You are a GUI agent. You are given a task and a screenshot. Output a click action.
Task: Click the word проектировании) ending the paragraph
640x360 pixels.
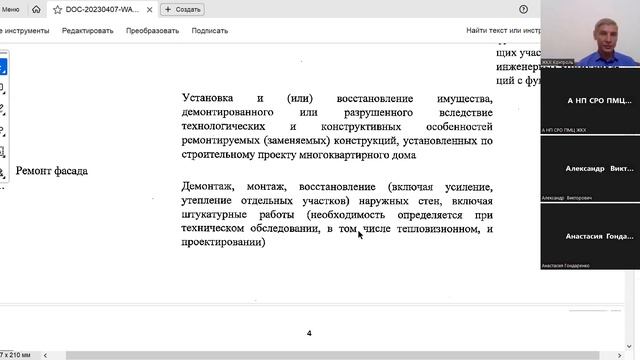[x=223, y=242]
